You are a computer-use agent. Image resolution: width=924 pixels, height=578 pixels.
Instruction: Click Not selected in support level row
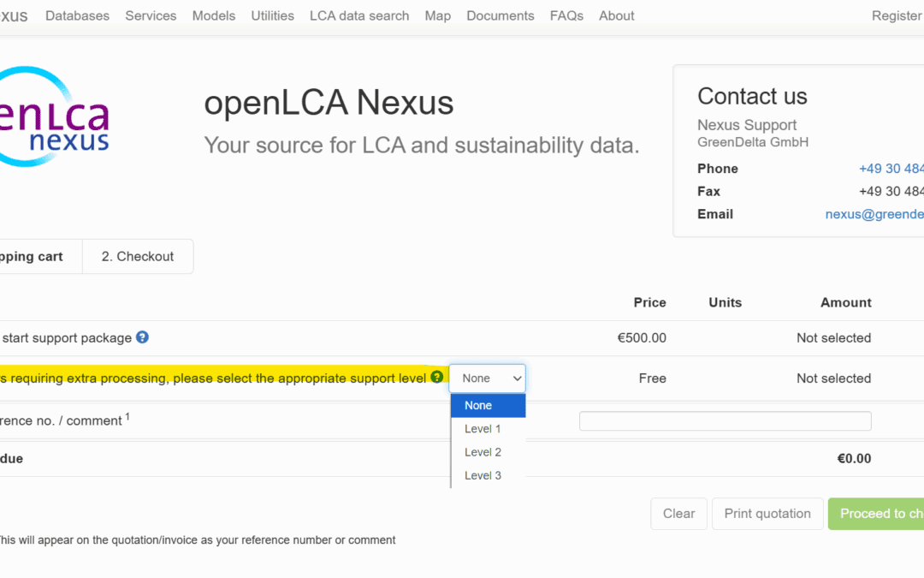[834, 378]
